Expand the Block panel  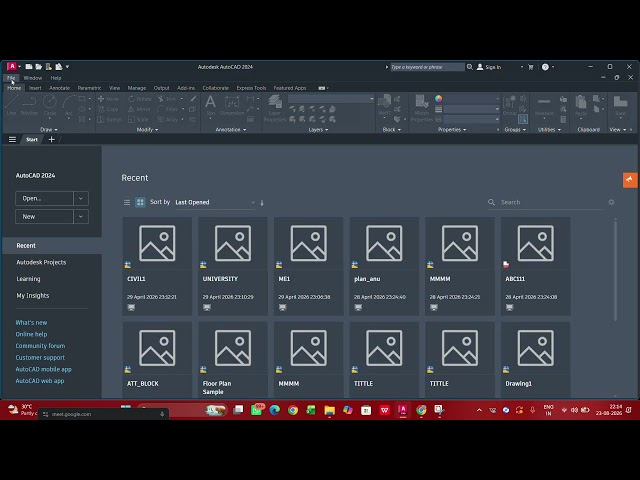coord(391,129)
